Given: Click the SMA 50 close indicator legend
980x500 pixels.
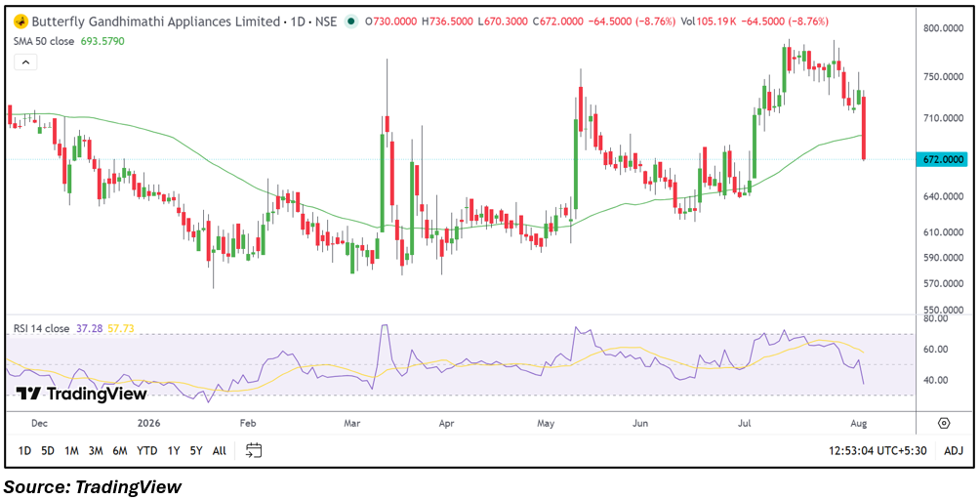Looking at the screenshot, I should pyautogui.click(x=44, y=41).
